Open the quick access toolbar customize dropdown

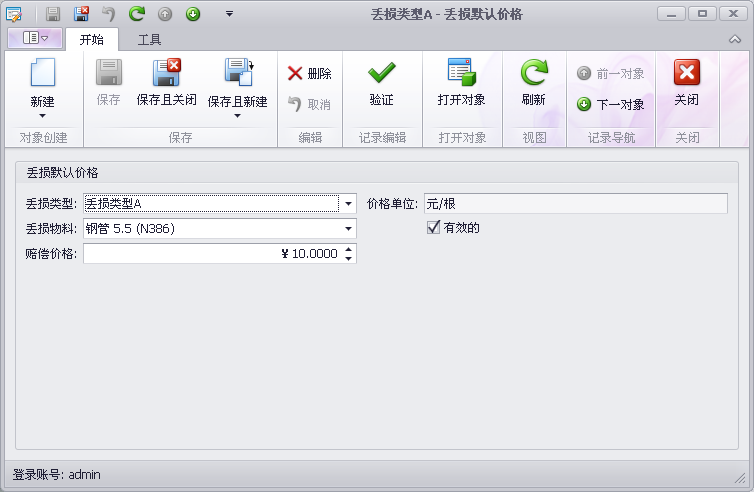[229, 14]
